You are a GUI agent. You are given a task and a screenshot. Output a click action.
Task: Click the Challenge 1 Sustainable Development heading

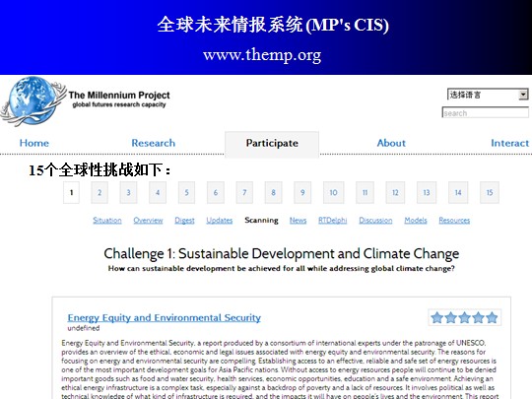pos(281,254)
